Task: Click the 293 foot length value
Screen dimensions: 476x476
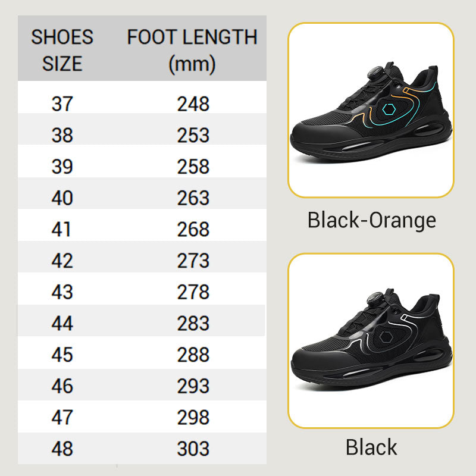Action: [193, 386]
